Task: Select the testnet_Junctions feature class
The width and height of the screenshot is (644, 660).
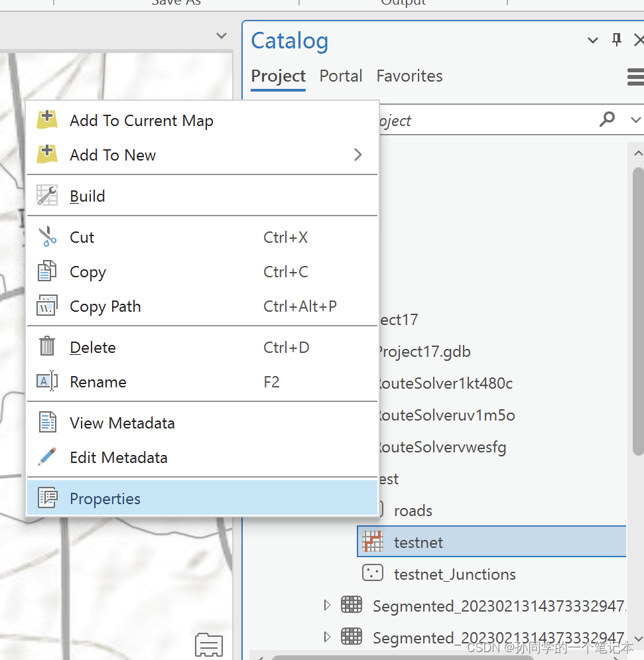Action: pyautogui.click(x=454, y=574)
